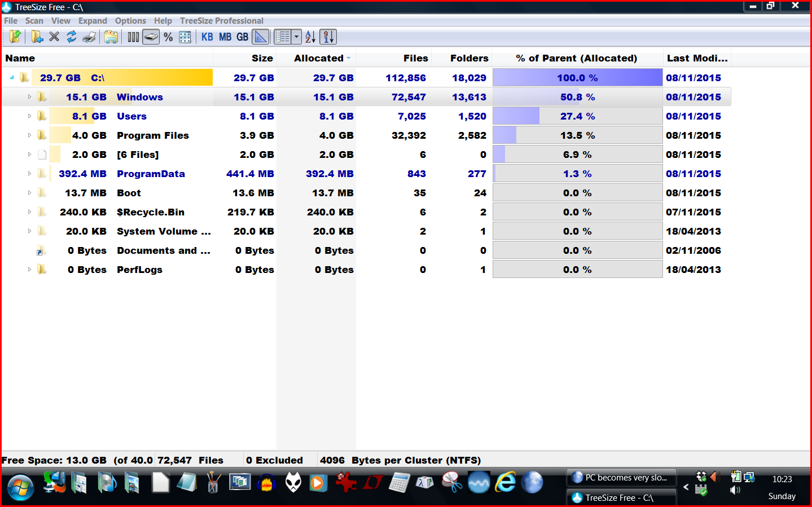Sort by the Name column header
This screenshot has height=507, width=812.
[x=107, y=58]
